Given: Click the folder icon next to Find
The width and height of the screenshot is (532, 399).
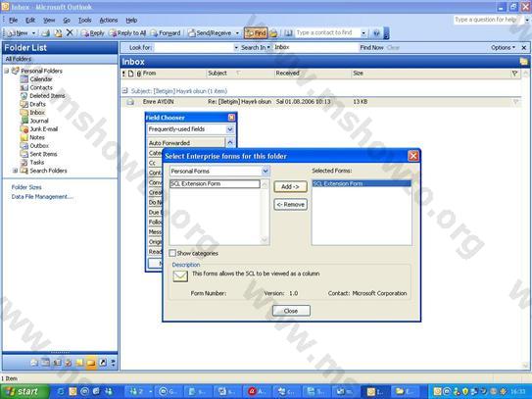Looking at the screenshot, I should 273,33.
